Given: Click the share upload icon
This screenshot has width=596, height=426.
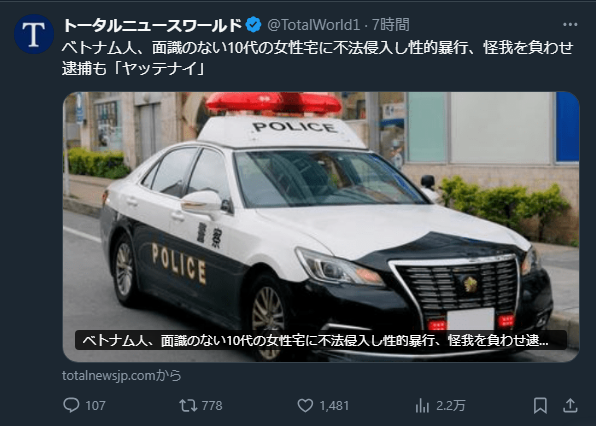Looking at the screenshot, I should (570, 405).
